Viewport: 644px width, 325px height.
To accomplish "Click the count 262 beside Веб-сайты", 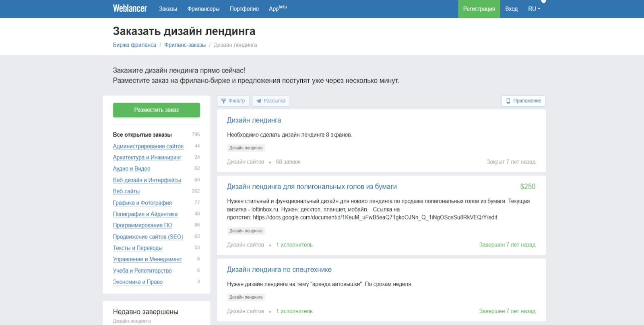I will pyautogui.click(x=196, y=191).
